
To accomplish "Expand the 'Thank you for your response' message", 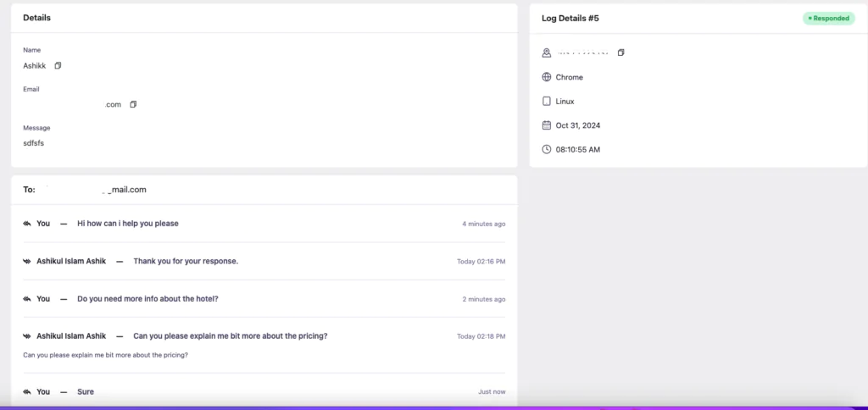I will (x=264, y=261).
